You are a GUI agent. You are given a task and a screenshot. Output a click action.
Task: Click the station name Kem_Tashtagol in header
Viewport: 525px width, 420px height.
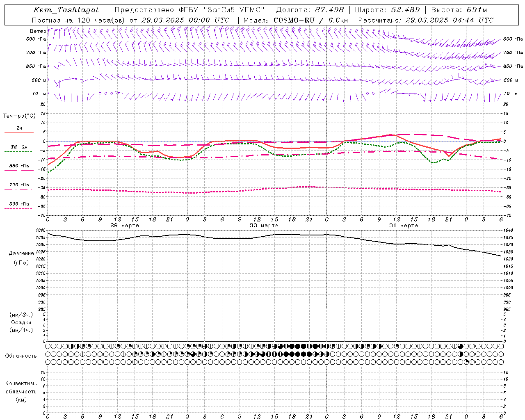(x=66, y=10)
